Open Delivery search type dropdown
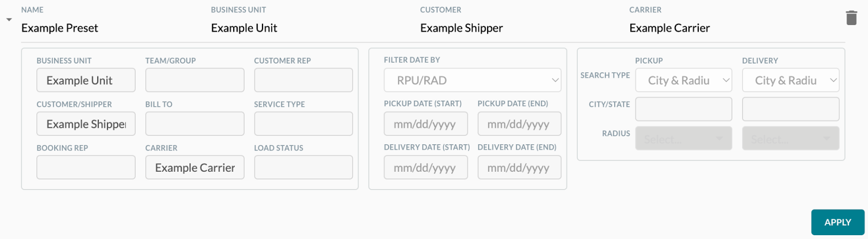868x239 pixels. [x=790, y=80]
